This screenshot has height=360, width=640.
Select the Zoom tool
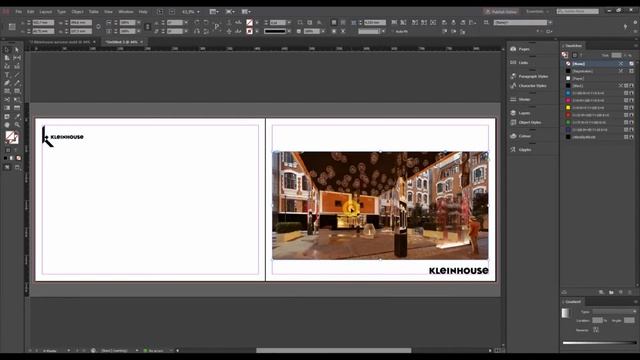pyautogui.click(x=17, y=125)
